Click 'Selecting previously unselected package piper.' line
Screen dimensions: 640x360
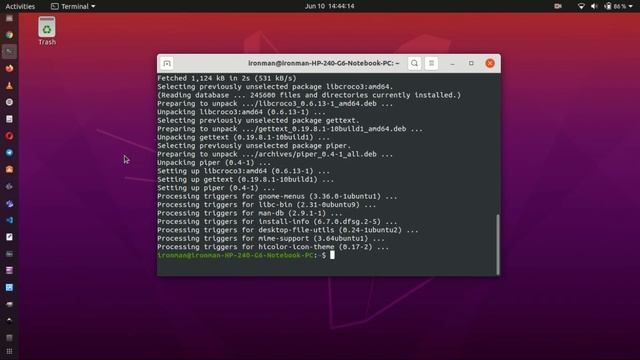pos(254,146)
